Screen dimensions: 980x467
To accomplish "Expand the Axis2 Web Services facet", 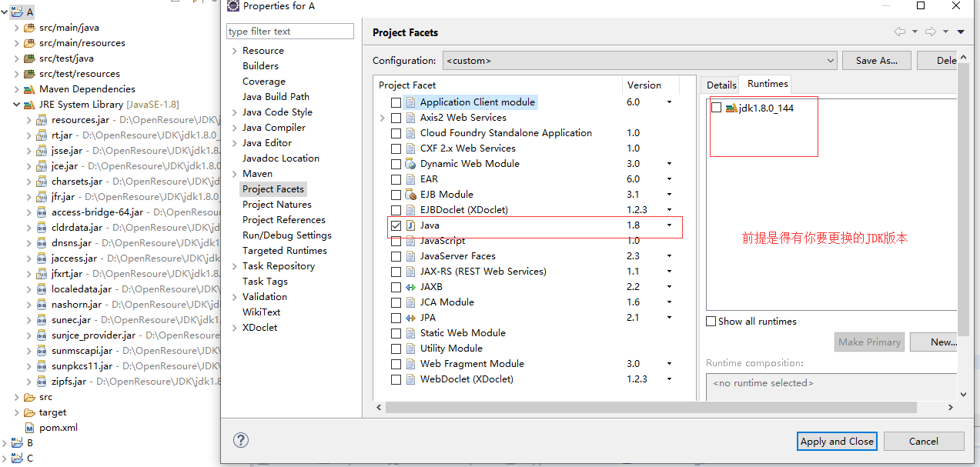I will [383, 118].
